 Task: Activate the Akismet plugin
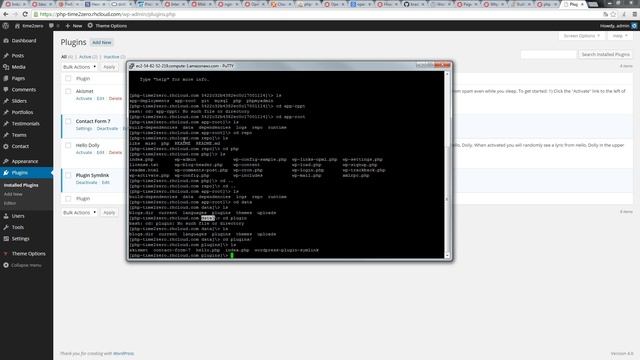tap(84, 99)
